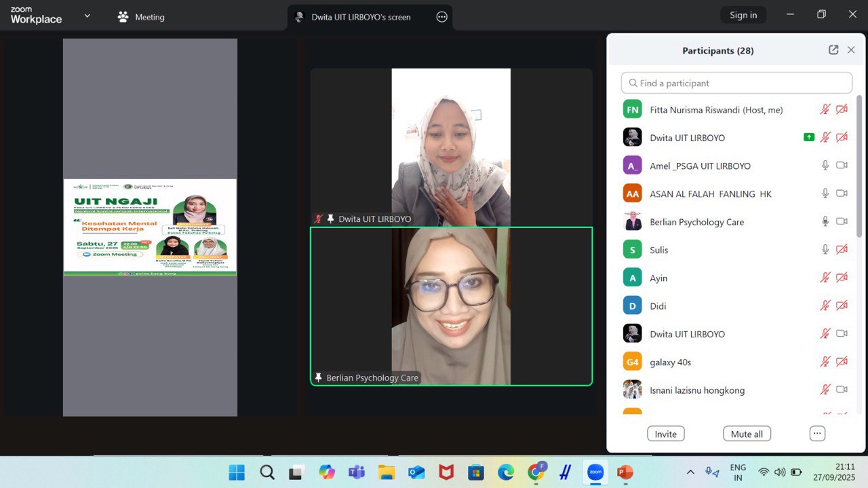
Task: Unmute Fitta Nurisma Riswandi's microphone
Action: (x=825, y=109)
